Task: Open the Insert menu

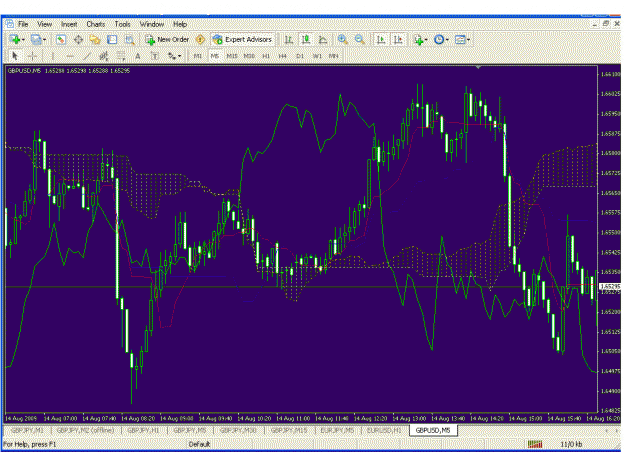Action: [69, 24]
